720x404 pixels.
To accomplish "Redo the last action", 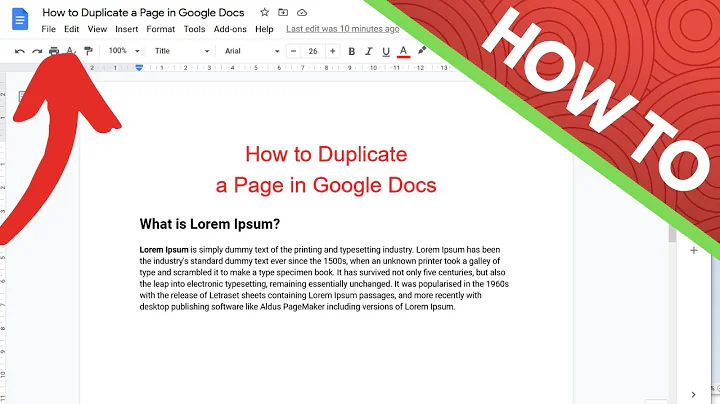I will (37, 51).
